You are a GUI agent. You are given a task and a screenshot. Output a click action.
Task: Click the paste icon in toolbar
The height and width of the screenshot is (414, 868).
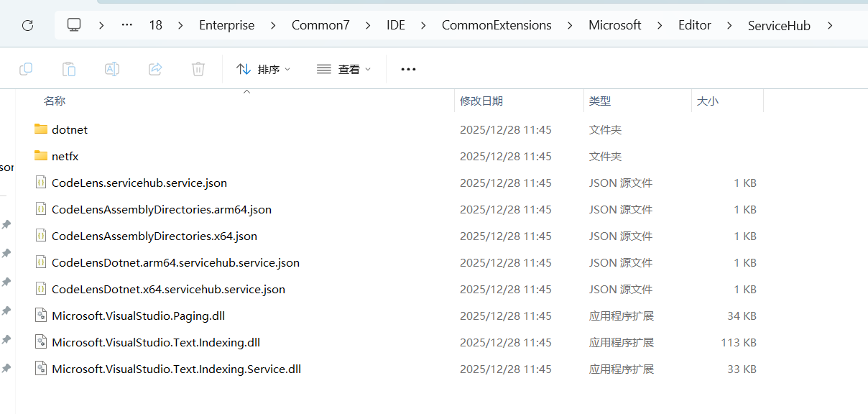click(69, 69)
